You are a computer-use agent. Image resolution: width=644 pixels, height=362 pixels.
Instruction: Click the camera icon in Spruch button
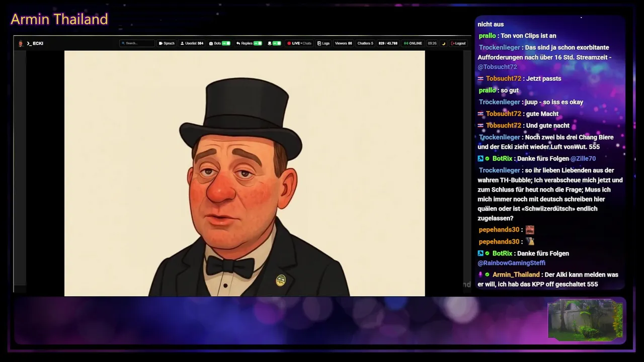coord(160,43)
